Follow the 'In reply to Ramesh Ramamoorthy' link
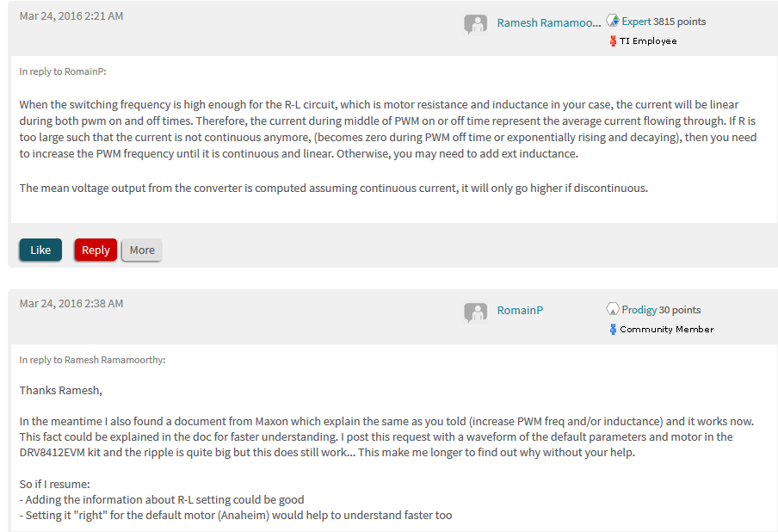The image size is (778, 532). tap(92, 360)
